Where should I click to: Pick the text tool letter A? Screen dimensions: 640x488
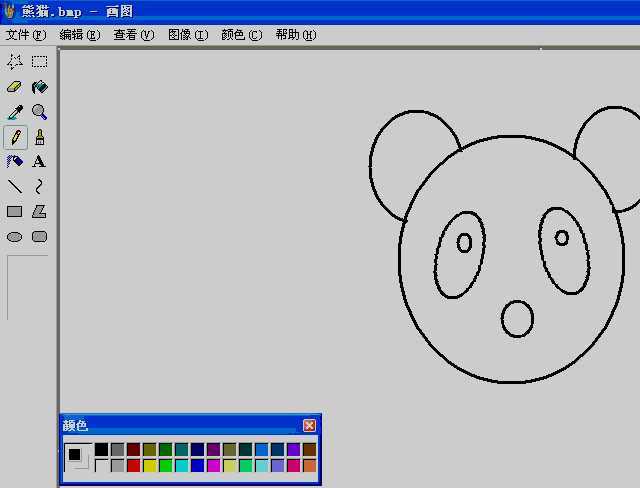tap(39, 162)
